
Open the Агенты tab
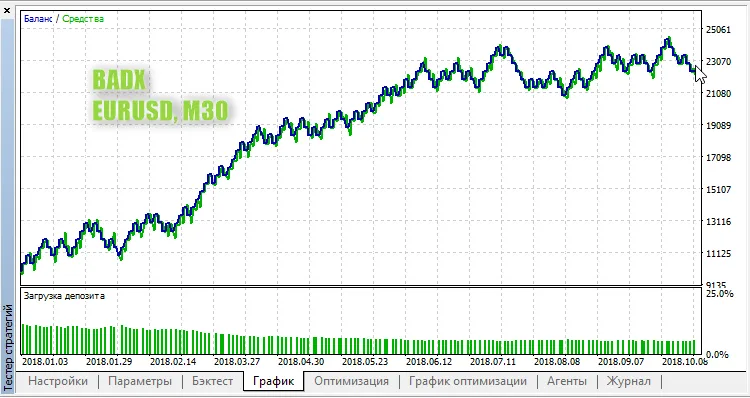pyautogui.click(x=567, y=381)
